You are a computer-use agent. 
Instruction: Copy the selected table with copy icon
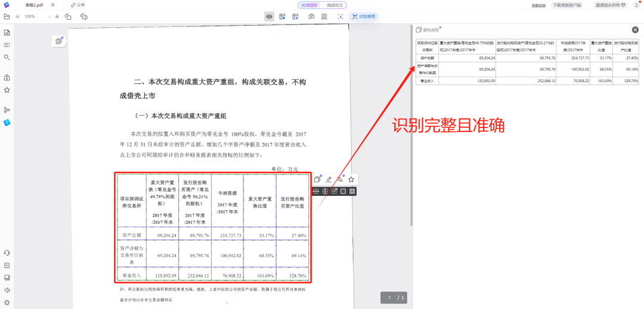pos(317,179)
